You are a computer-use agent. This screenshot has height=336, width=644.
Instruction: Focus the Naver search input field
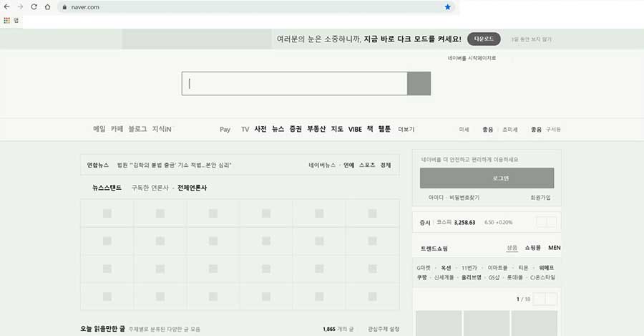point(295,84)
